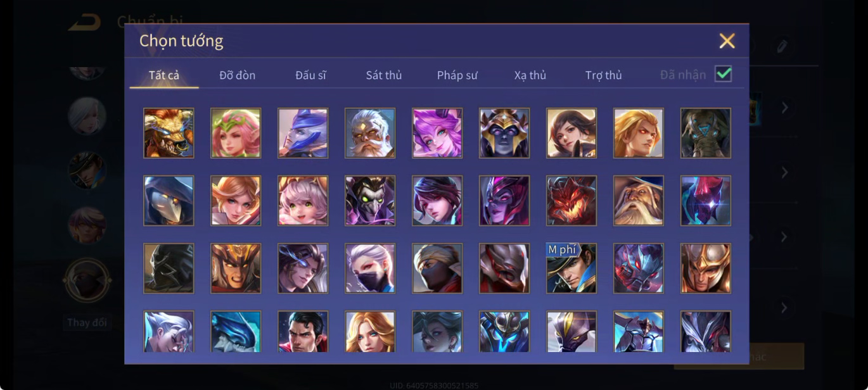
Task: Open the 'Đấu sĩ' tab
Action: 310,75
